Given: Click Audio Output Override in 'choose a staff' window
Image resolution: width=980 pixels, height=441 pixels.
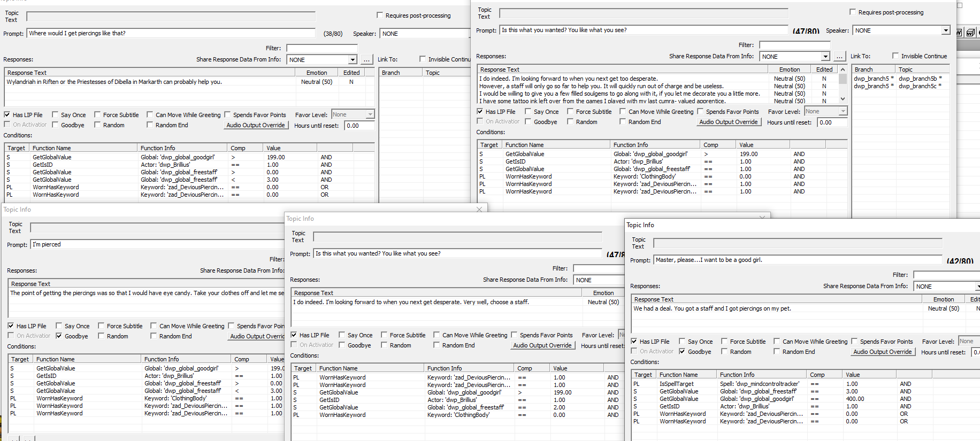Looking at the screenshot, I should click(x=542, y=345).
